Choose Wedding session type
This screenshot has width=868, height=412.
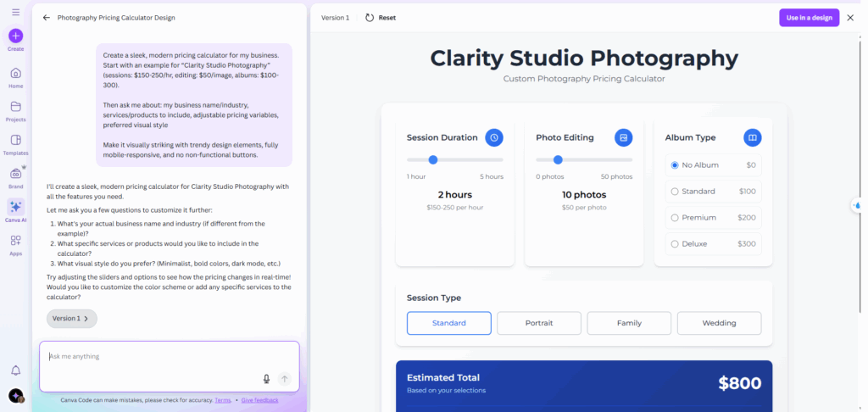click(x=719, y=323)
